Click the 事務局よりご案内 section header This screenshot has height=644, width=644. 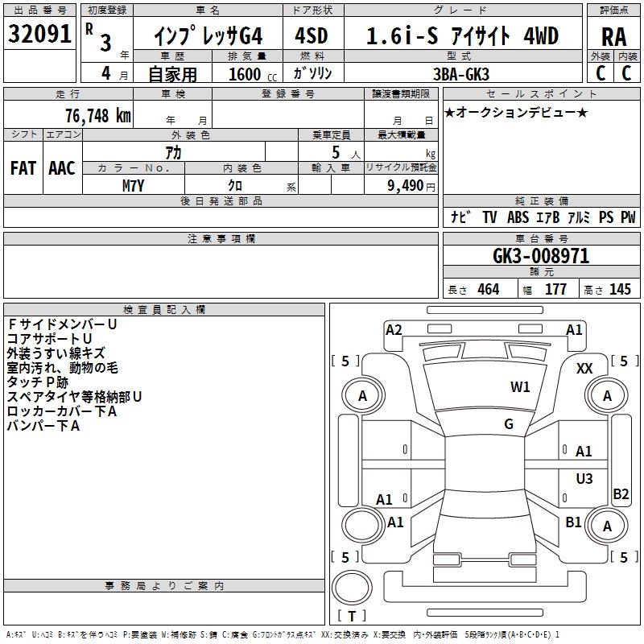point(164,586)
